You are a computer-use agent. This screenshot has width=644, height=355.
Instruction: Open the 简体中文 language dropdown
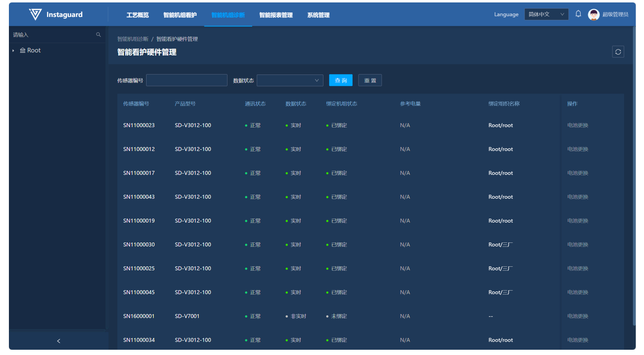(546, 14)
